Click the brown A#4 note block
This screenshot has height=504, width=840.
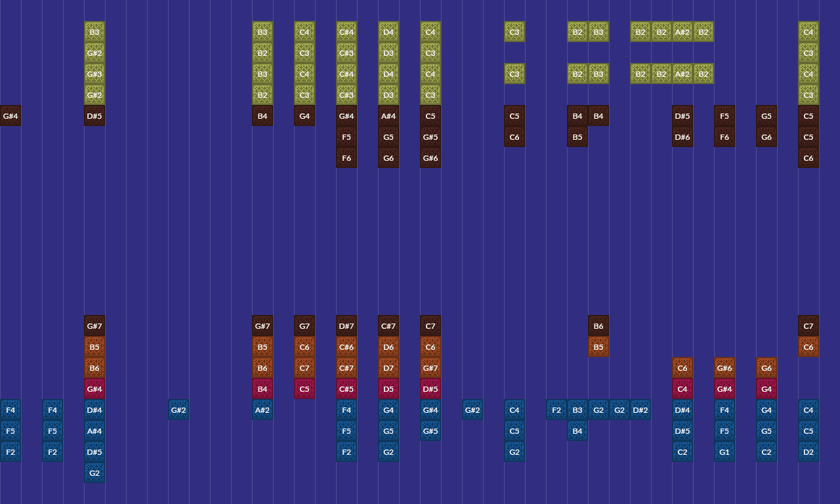click(388, 116)
